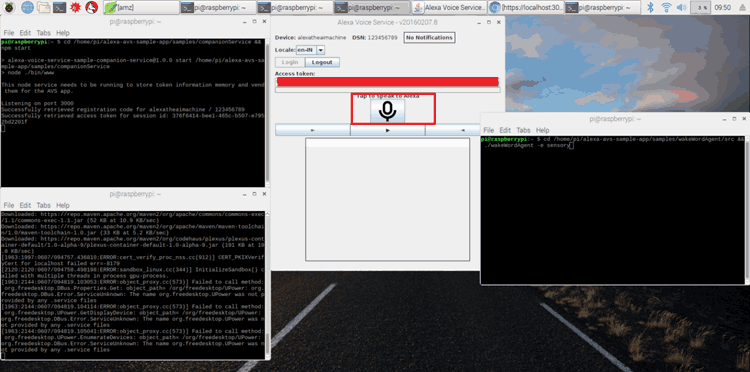
Task: Click inside the Alexa white output list area
Action: coord(387,198)
